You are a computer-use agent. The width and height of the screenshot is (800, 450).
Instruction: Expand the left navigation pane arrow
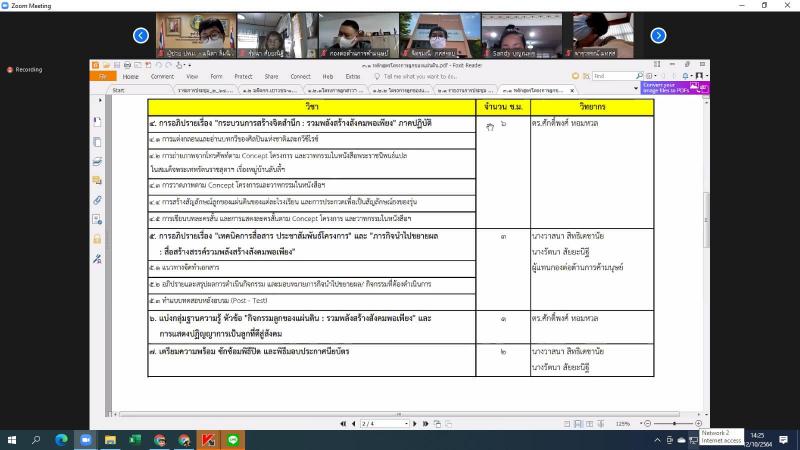[100, 100]
